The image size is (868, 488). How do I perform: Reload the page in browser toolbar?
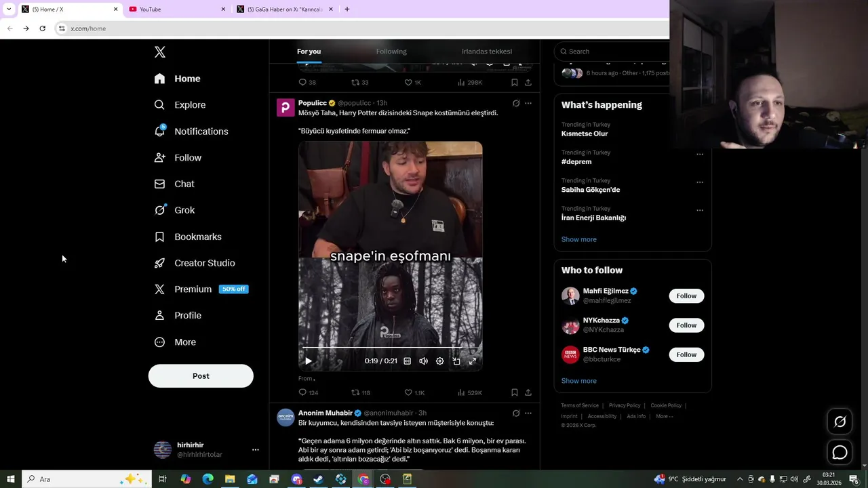pyautogui.click(x=42, y=28)
